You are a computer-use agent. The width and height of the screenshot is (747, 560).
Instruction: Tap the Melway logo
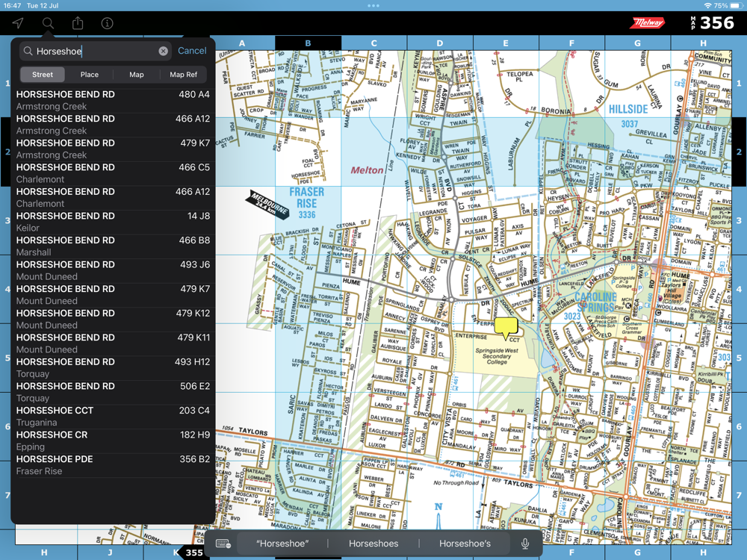648,23
